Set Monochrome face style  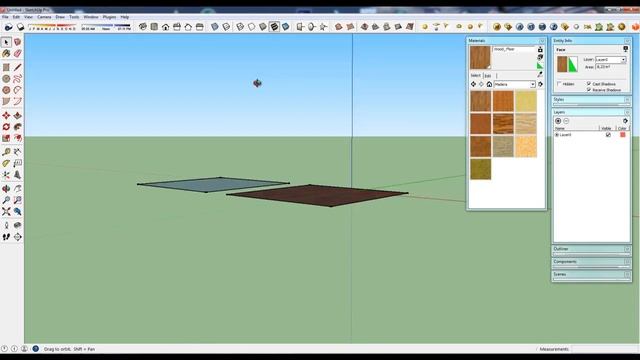(x=286, y=27)
